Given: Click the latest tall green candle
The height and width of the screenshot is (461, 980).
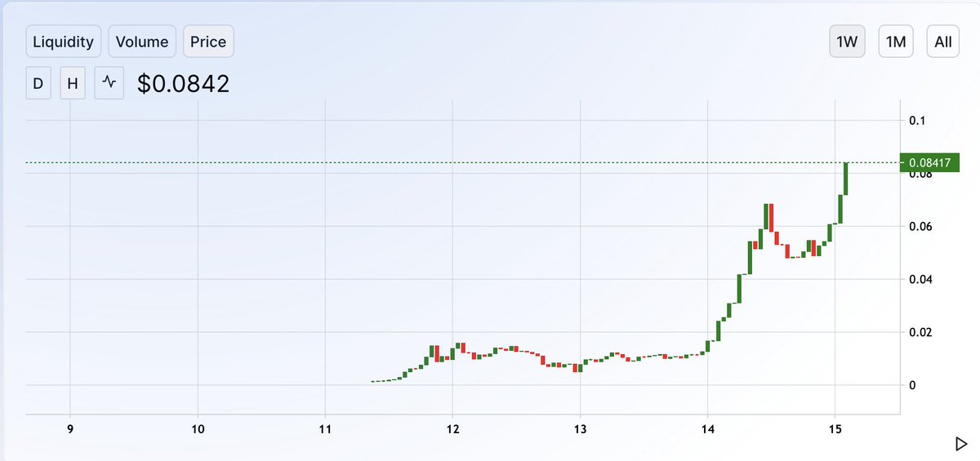Looking at the screenshot, I should [x=846, y=179].
